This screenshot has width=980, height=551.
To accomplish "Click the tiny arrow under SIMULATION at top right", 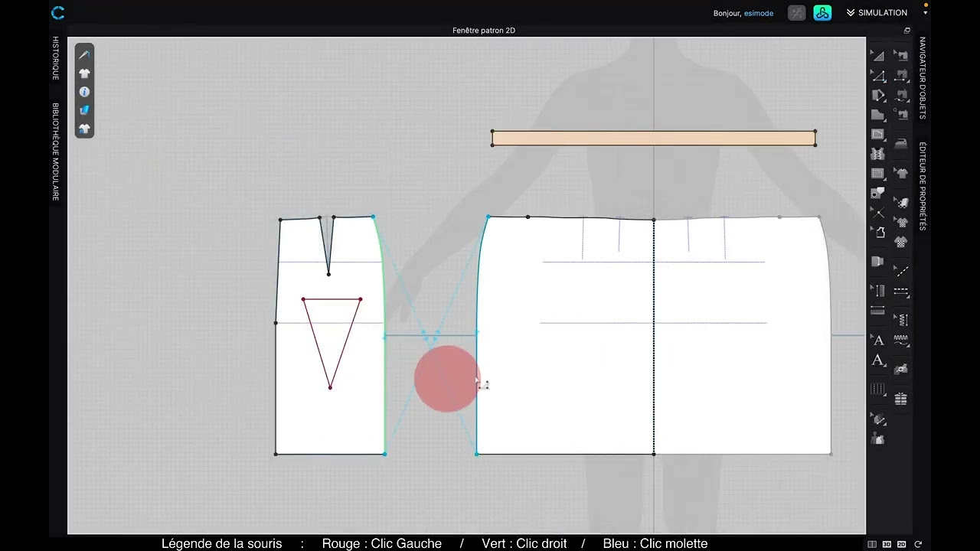I will click(926, 13).
